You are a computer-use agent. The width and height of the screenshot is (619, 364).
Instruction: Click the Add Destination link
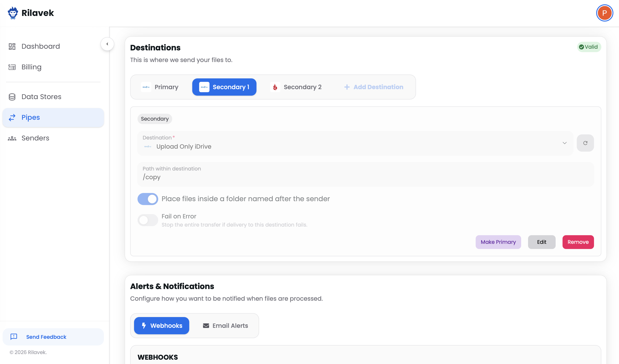374,87
